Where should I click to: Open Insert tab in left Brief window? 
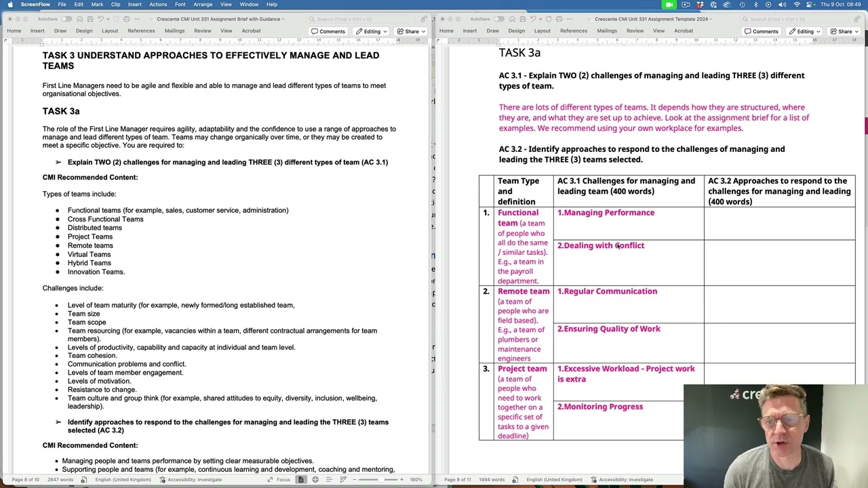(x=37, y=30)
